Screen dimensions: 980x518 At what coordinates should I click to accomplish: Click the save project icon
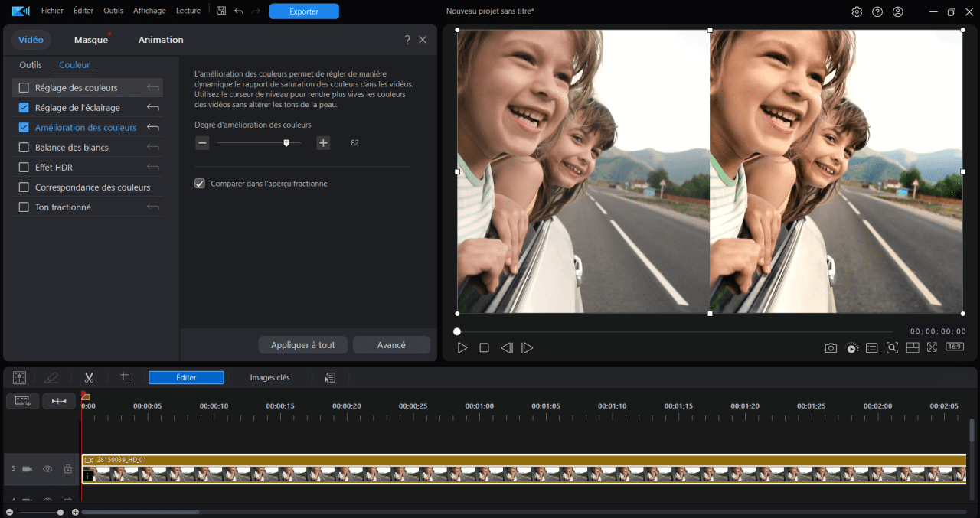221,11
